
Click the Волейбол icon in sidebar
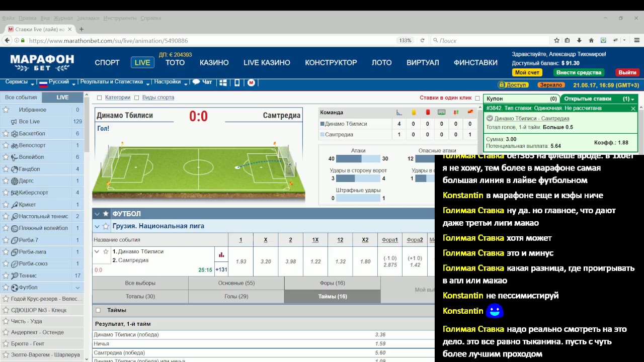coord(15,157)
